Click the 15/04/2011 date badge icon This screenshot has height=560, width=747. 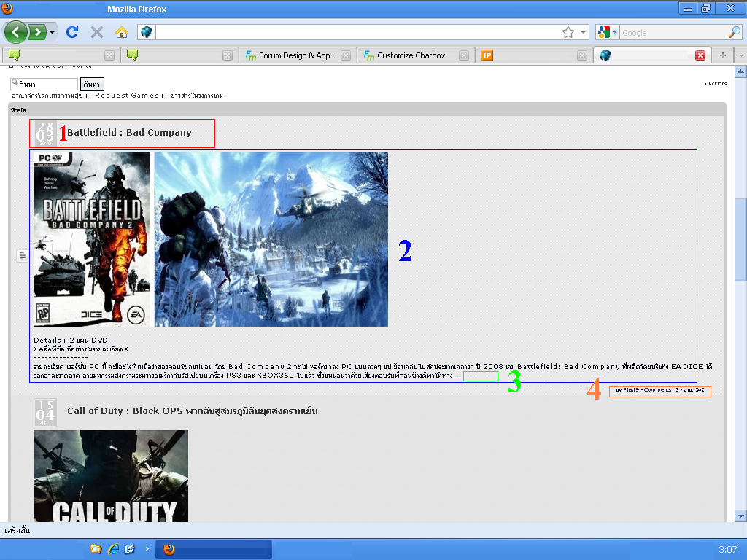45,412
